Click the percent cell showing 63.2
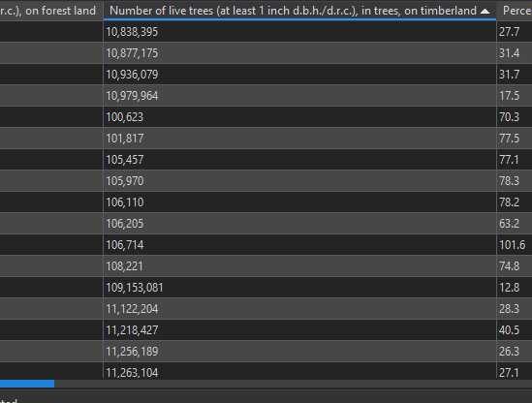This screenshot has height=403, width=532. [515, 224]
